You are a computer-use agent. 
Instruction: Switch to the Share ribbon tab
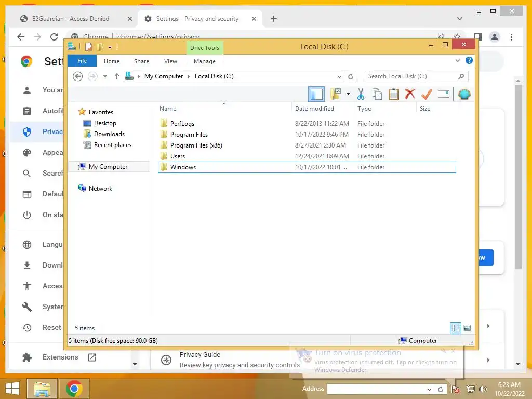[141, 61]
